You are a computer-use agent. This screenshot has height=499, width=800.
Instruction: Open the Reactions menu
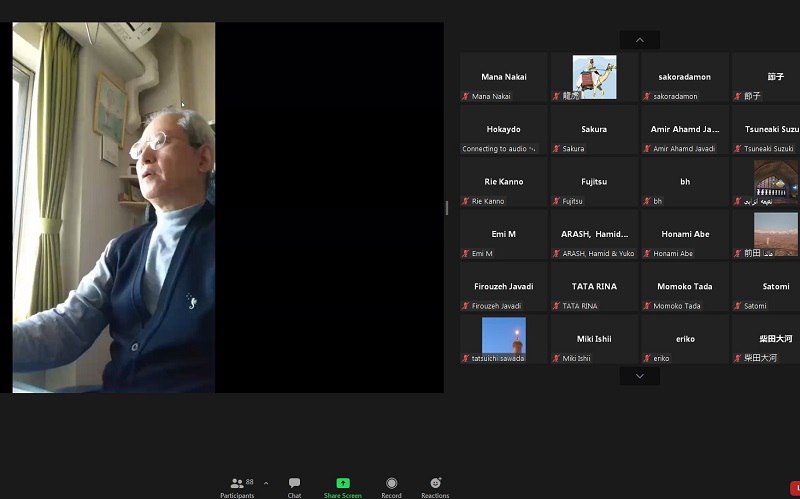pyautogui.click(x=435, y=483)
